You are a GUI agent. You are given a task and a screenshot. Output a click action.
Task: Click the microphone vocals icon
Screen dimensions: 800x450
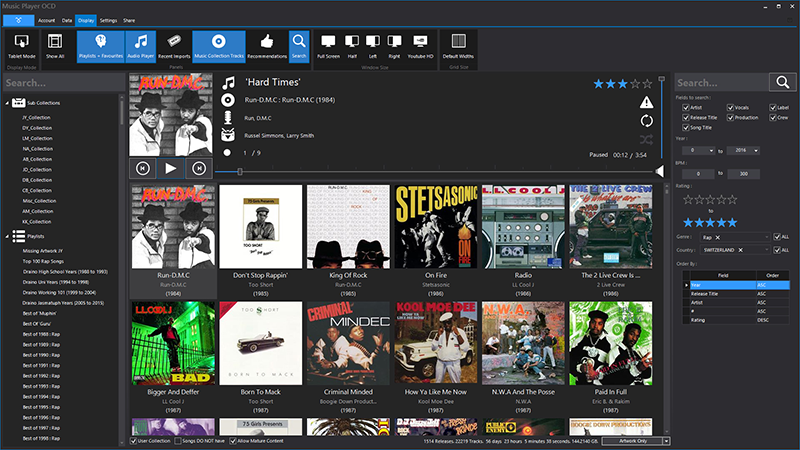pos(228,118)
